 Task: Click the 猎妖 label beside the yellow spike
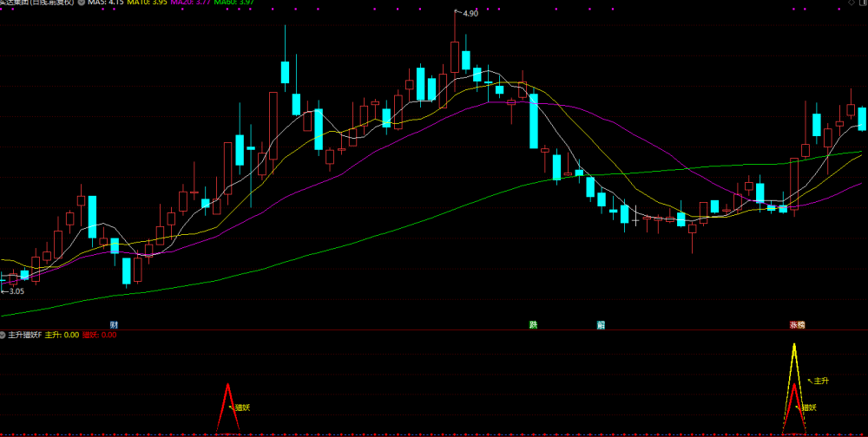[x=809, y=408]
